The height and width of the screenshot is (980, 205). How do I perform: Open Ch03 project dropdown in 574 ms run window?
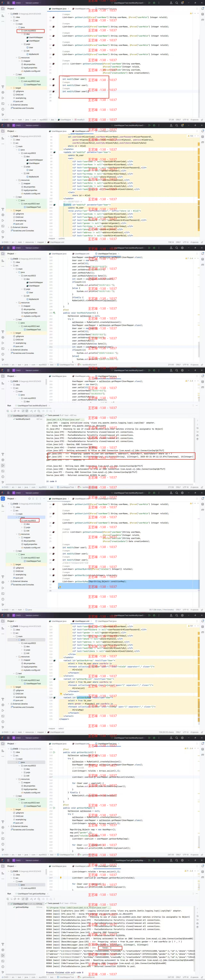click(17, 861)
